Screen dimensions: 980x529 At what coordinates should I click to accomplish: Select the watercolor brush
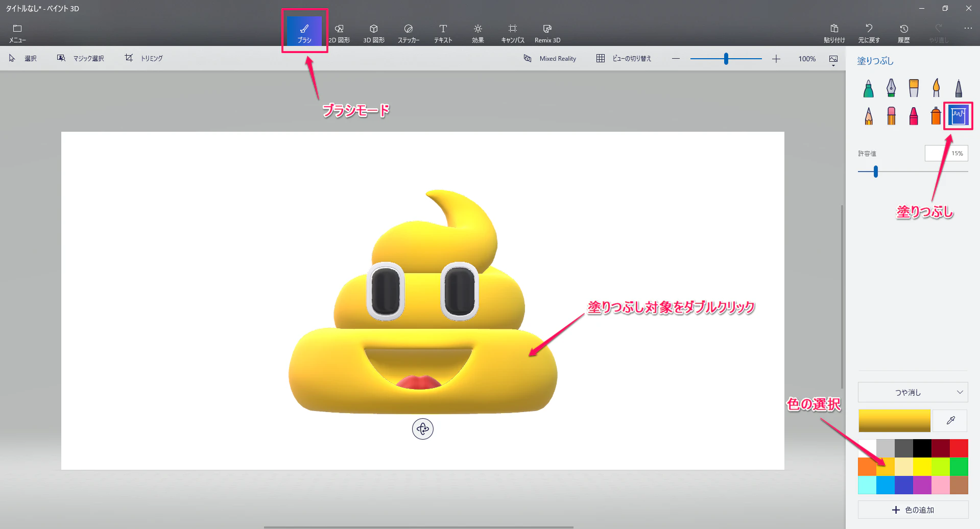tap(936, 88)
